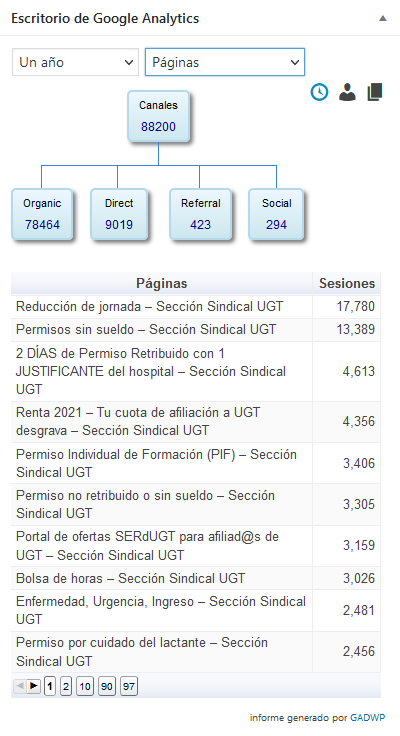This screenshot has width=400, height=736.
Task: Select page 2 in table pagination
Action: click(66, 687)
